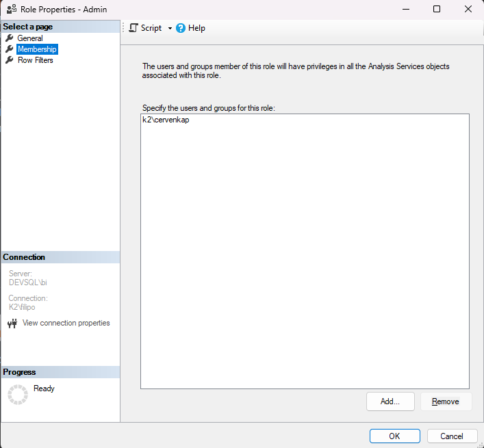This screenshot has height=448, width=484.
Task: Select the Membership page
Action: pyautogui.click(x=37, y=49)
